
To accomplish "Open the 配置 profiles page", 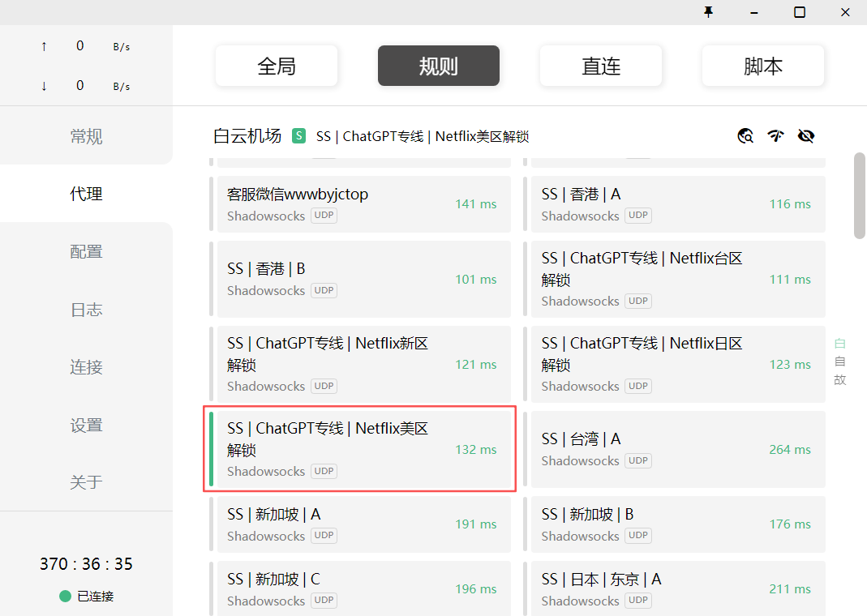I will [86, 251].
